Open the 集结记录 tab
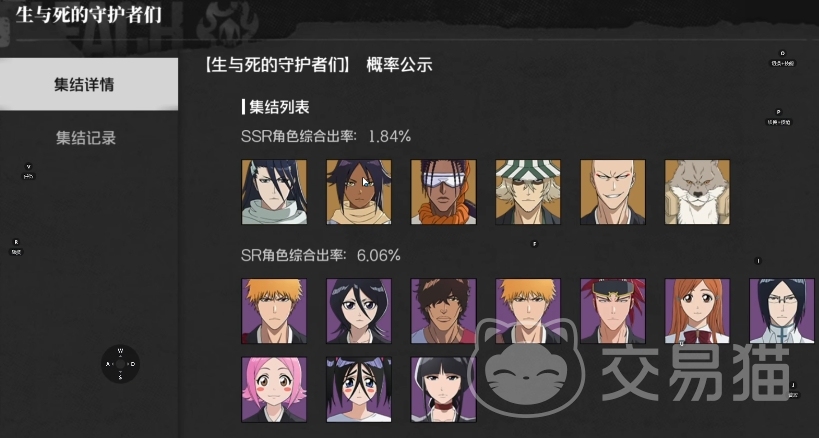 [x=86, y=138]
